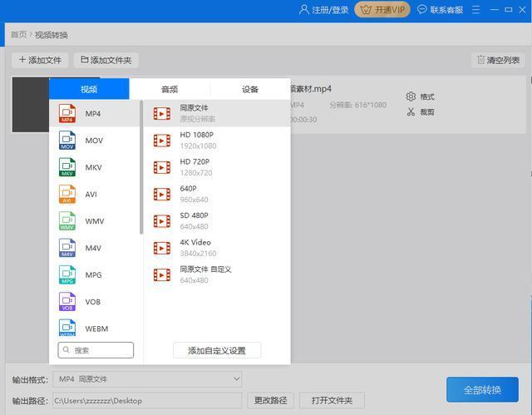Image resolution: width=532 pixels, height=415 pixels.
Task: Click the format list scrollbar
Action: coord(141,167)
